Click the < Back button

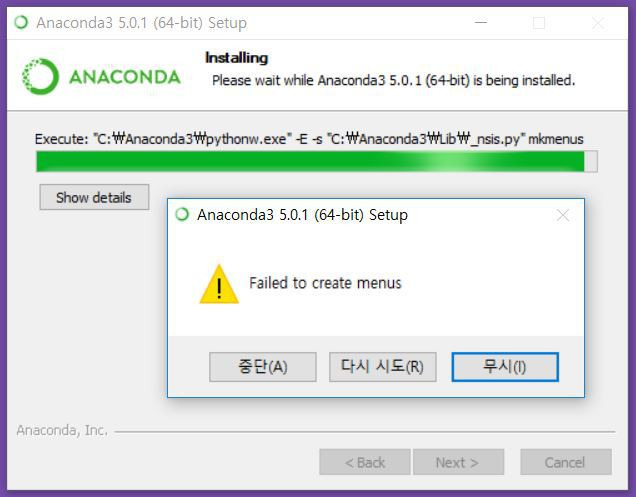365,462
